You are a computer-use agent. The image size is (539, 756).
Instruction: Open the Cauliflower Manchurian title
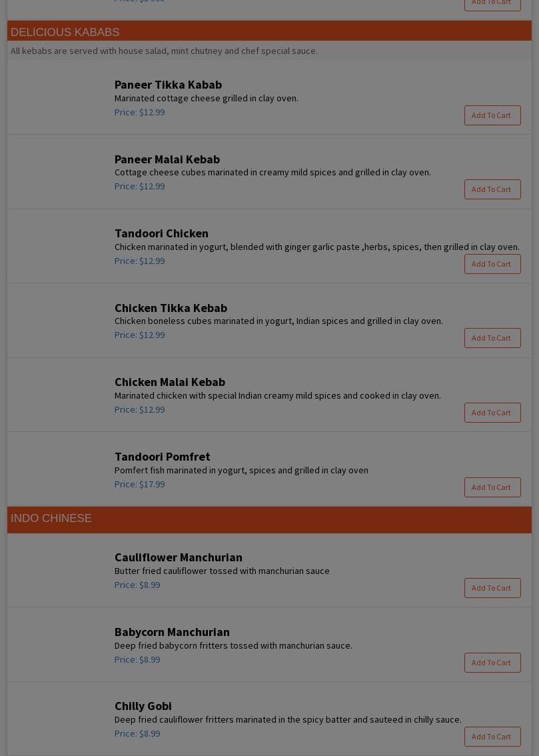178,557
